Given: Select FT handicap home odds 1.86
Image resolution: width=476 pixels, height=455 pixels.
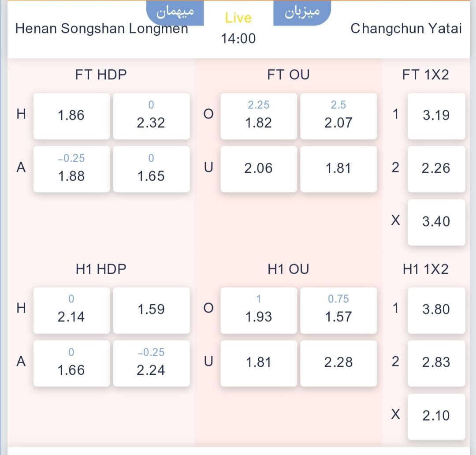Looking at the screenshot, I should [x=71, y=116].
